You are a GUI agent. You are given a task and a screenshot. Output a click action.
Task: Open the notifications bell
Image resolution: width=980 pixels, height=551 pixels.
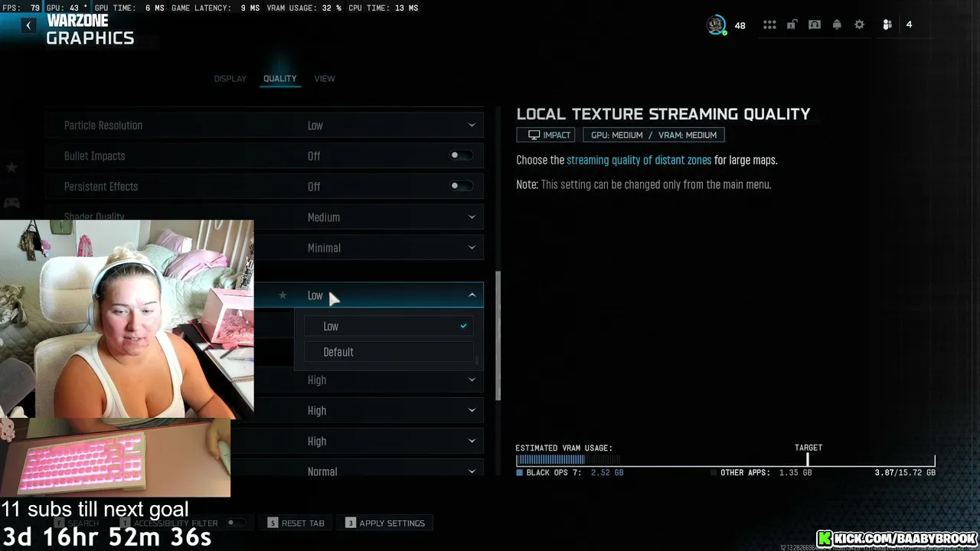click(x=837, y=25)
